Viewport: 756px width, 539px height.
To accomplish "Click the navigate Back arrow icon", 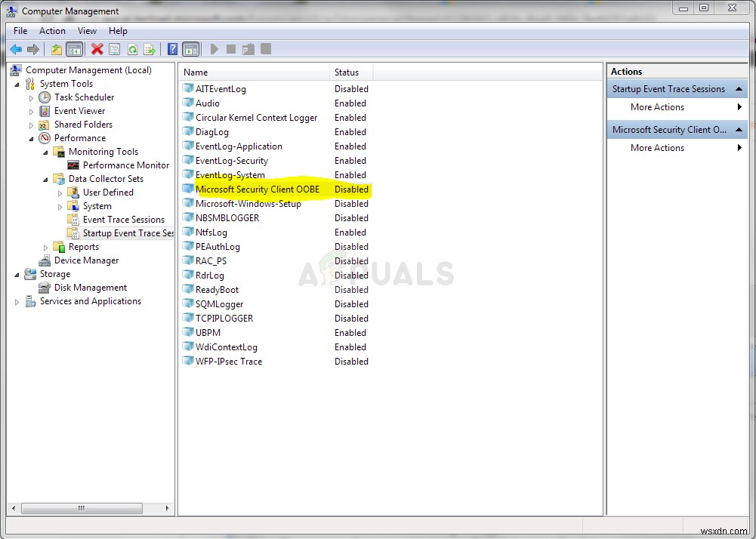I will click(x=16, y=49).
